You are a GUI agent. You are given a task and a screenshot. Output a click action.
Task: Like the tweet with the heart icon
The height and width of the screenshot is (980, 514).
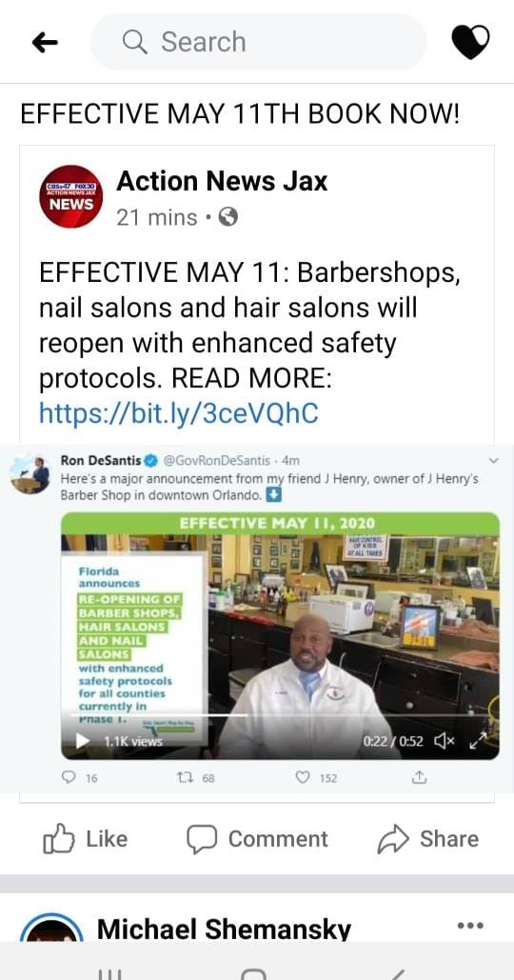click(x=303, y=777)
